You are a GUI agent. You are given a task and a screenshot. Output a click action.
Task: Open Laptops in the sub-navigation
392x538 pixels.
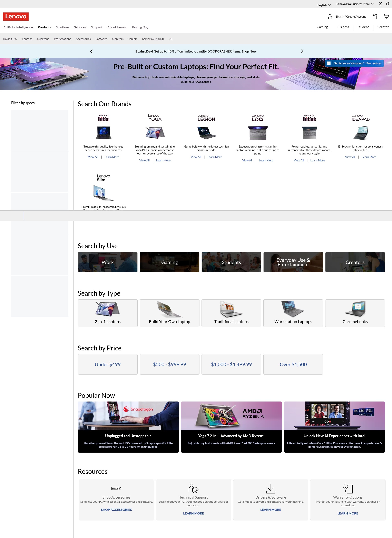point(27,39)
